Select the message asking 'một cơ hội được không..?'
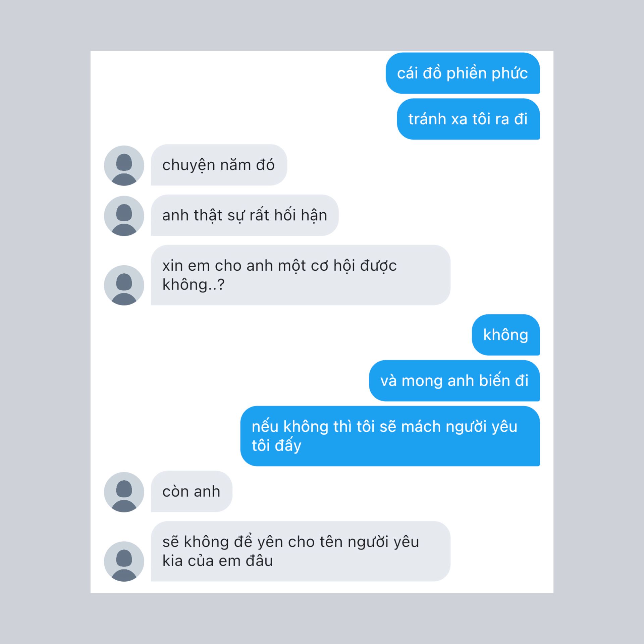 coord(301,275)
